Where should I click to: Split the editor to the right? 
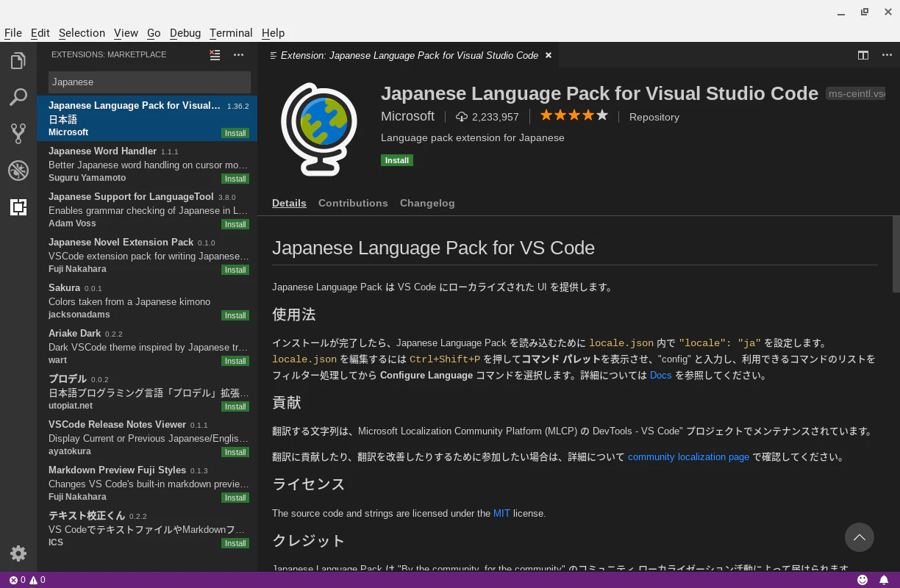[x=863, y=55]
